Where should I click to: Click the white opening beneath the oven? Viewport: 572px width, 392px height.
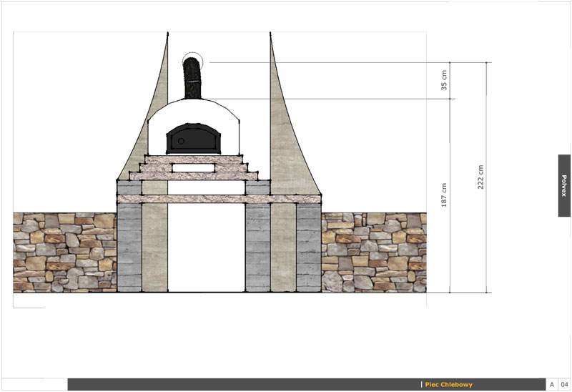pyautogui.click(x=206, y=248)
